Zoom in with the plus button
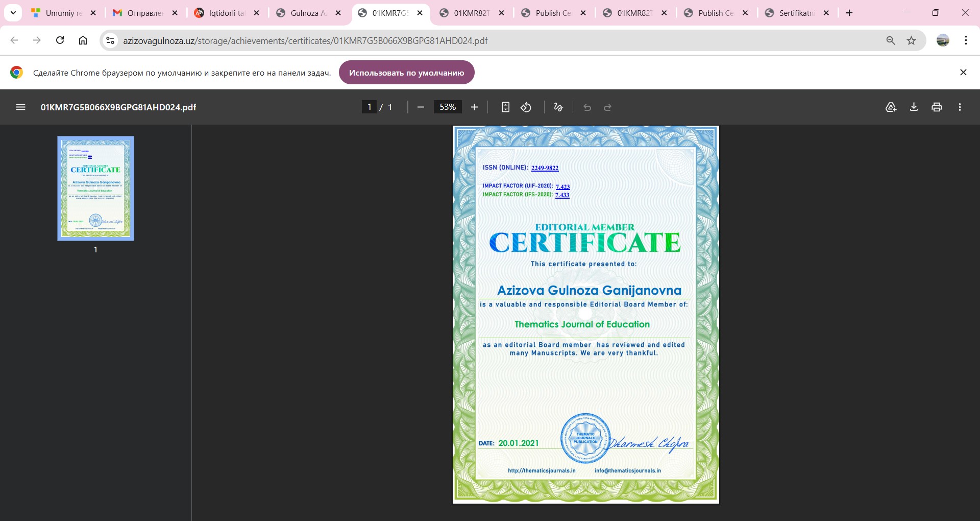The width and height of the screenshot is (980, 521). coord(474,107)
